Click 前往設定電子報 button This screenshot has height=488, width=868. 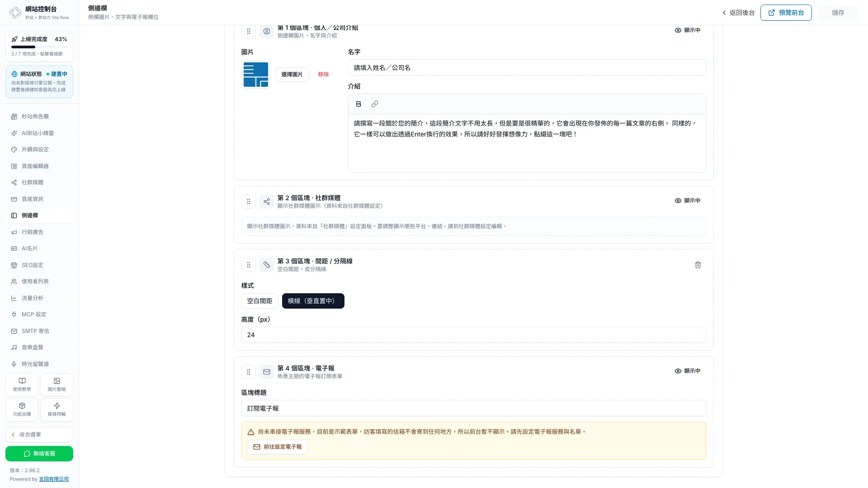point(278,447)
